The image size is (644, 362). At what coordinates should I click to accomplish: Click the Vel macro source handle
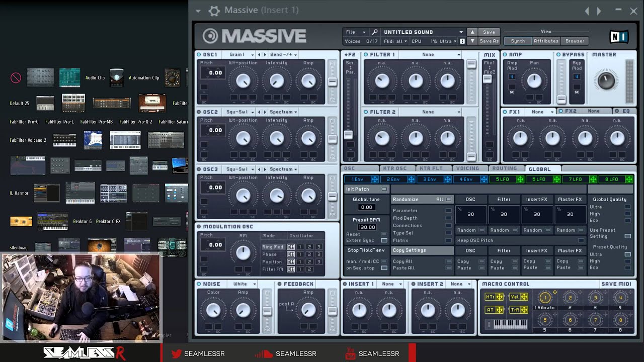pyautogui.click(x=519, y=297)
